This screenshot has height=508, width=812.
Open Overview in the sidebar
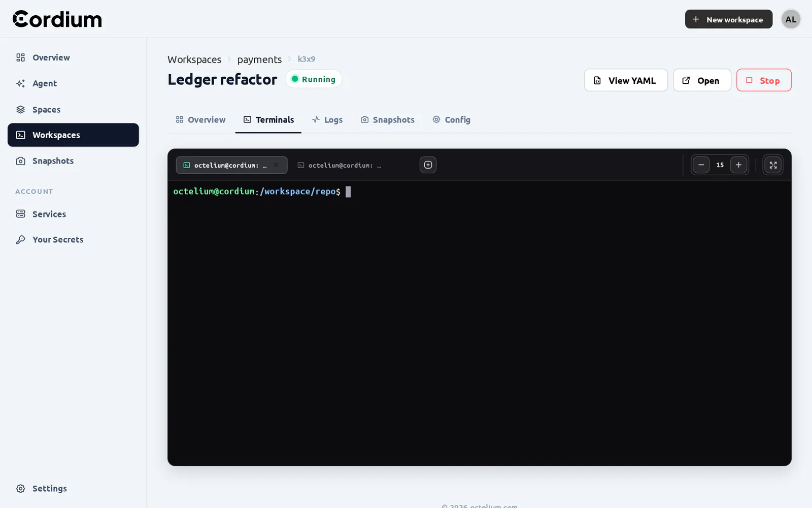[x=73, y=57]
